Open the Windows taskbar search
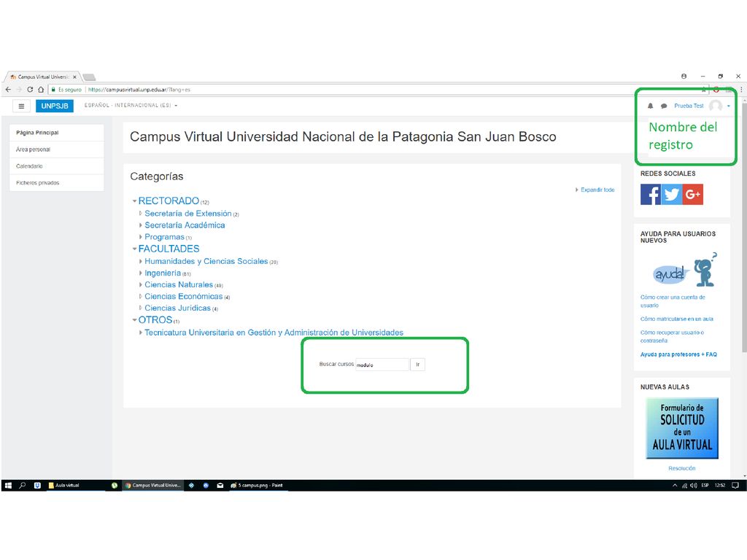This screenshot has width=747, height=560. [x=23, y=485]
